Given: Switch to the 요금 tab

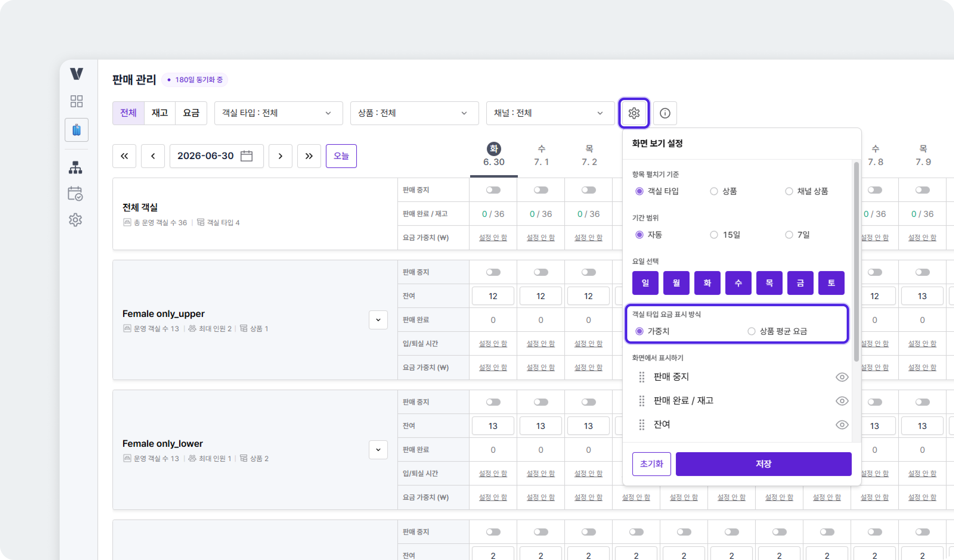Looking at the screenshot, I should click(191, 113).
